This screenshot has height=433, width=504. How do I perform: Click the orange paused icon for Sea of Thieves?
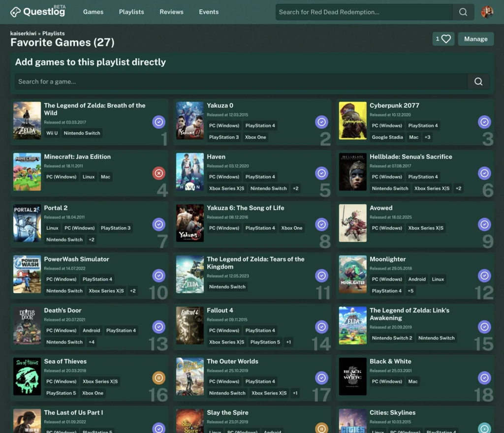point(159,378)
